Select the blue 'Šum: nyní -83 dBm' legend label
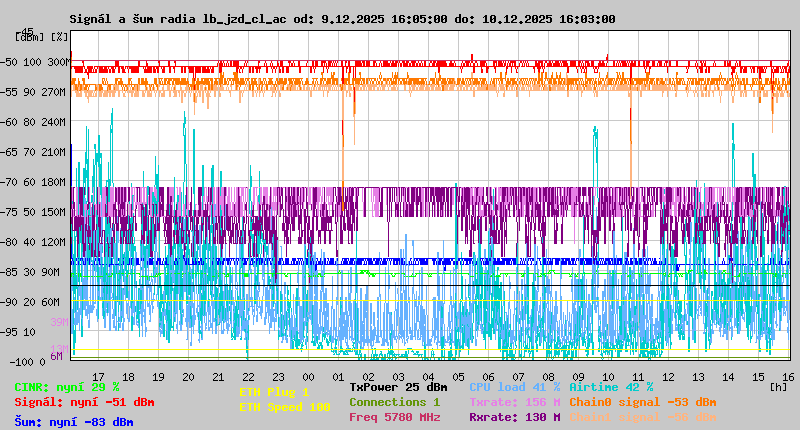This screenshot has width=800, height=430. 73,422
